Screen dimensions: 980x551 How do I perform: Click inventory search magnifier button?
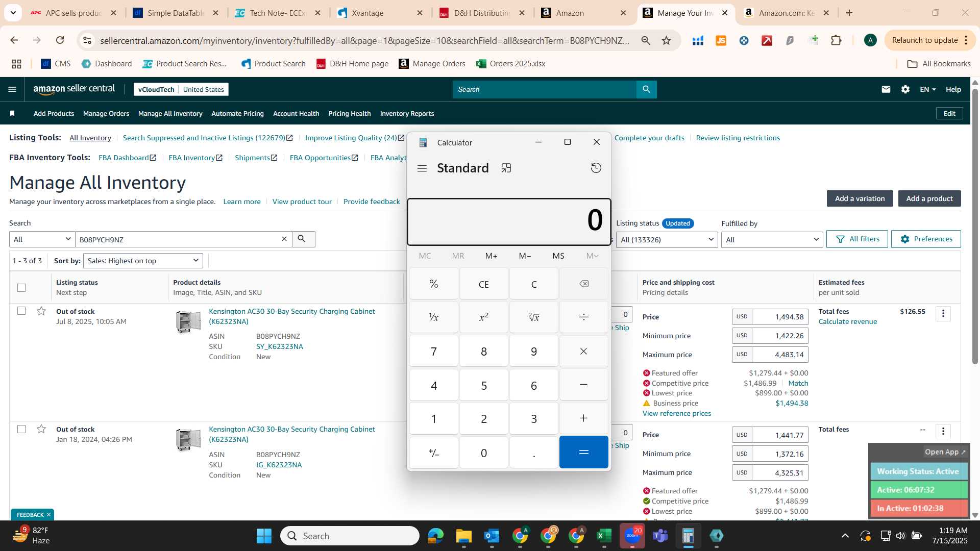click(303, 239)
